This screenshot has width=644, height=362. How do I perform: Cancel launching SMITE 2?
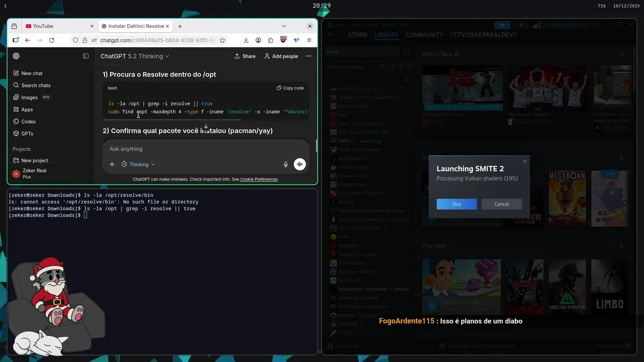[502, 204]
